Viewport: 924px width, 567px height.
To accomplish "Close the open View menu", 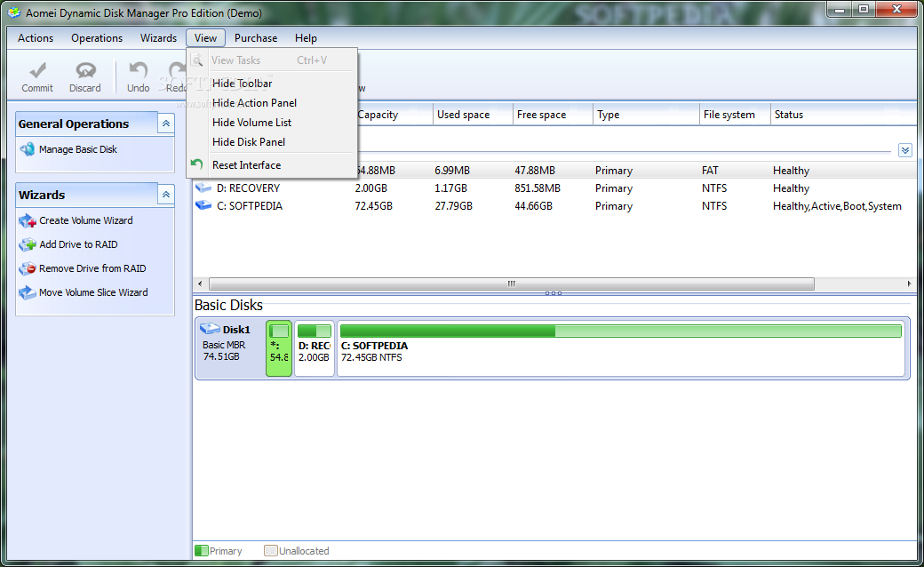I will [205, 37].
